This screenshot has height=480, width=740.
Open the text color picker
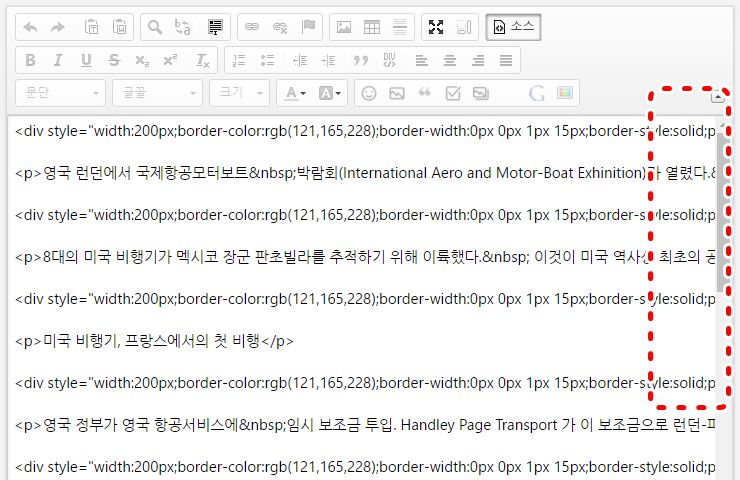pos(293,93)
